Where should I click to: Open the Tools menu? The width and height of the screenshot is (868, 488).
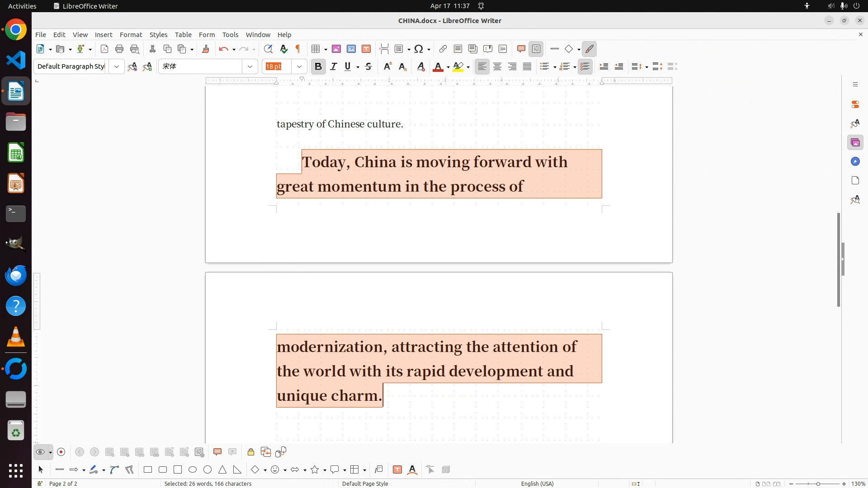click(x=230, y=35)
